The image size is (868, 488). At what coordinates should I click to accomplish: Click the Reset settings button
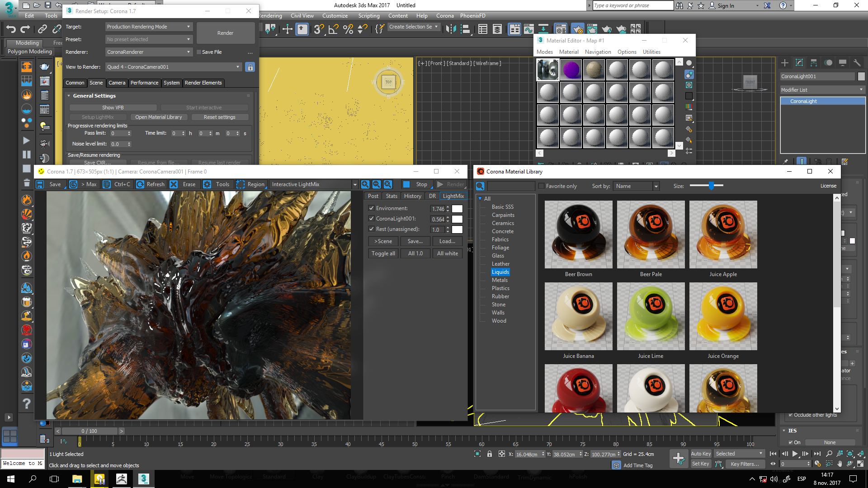(219, 117)
